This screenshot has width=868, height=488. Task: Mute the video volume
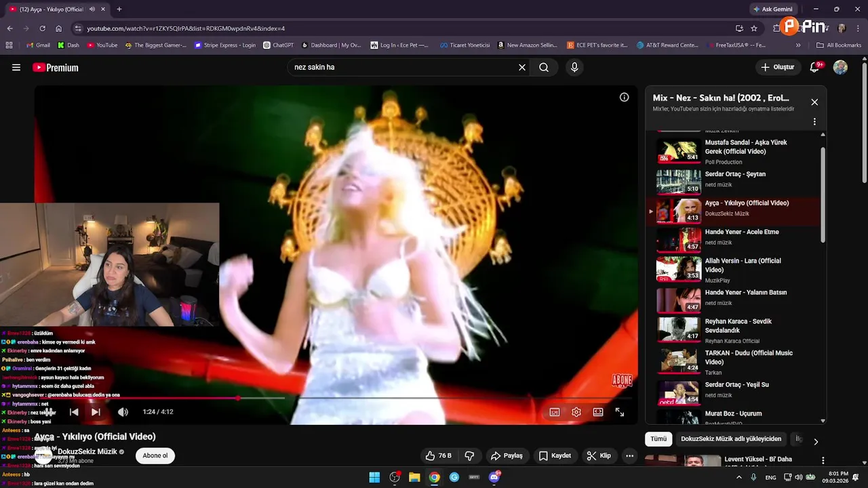point(123,411)
